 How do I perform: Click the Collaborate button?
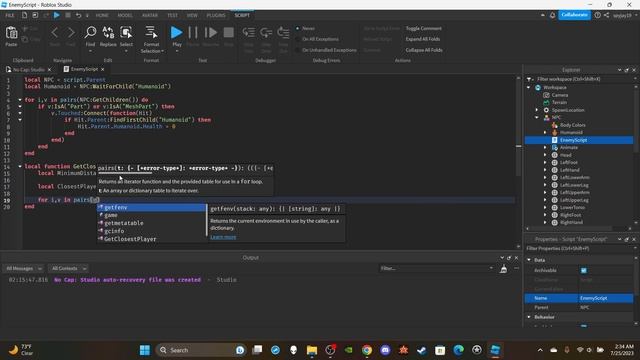coord(574,15)
